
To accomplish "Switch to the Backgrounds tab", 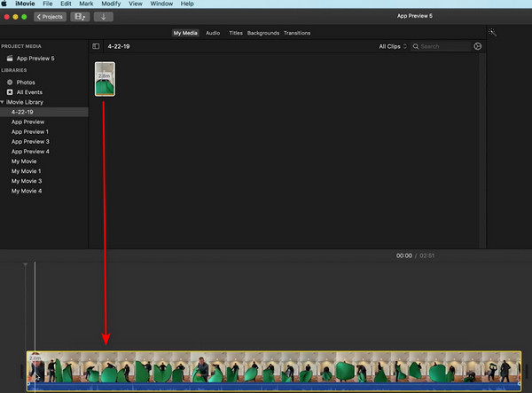I will (x=263, y=33).
